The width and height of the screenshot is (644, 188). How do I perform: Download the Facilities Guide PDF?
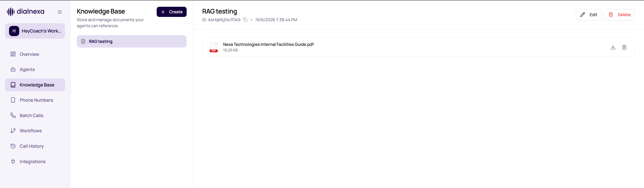pyautogui.click(x=613, y=47)
